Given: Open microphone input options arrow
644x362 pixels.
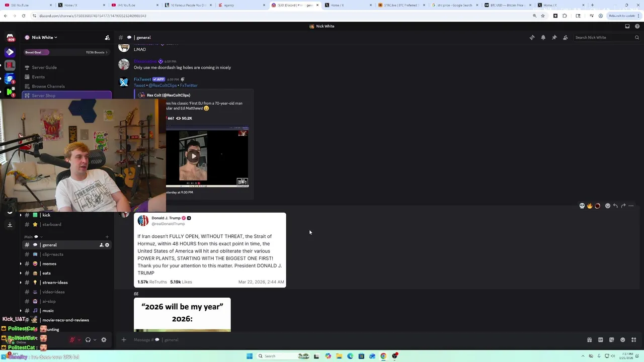Looking at the screenshot, I should (x=78, y=340).
